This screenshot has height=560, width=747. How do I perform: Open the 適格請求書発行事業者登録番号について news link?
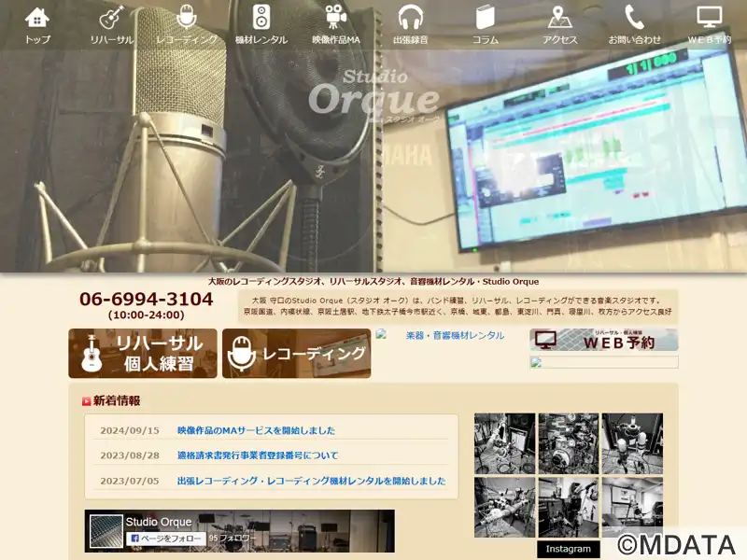[258, 455]
